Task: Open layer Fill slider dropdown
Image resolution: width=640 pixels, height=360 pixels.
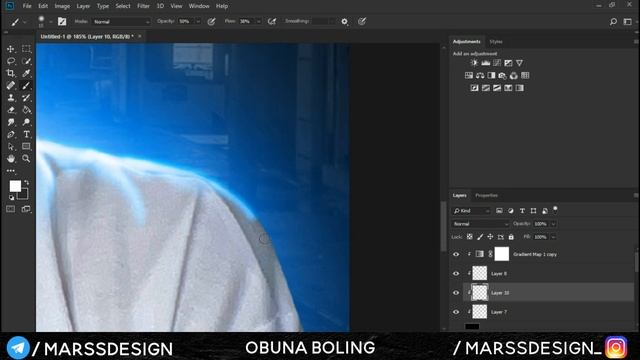Action: pyautogui.click(x=553, y=237)
